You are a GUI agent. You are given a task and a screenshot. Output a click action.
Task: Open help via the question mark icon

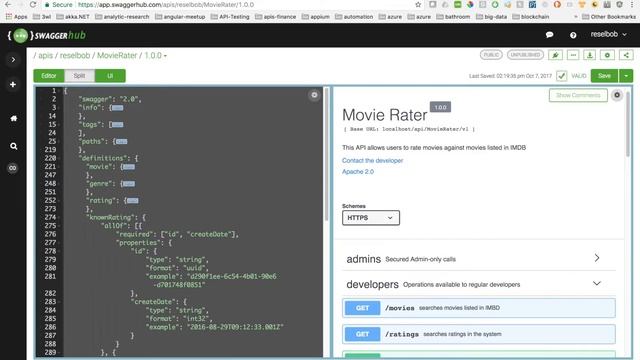point(573,36)
